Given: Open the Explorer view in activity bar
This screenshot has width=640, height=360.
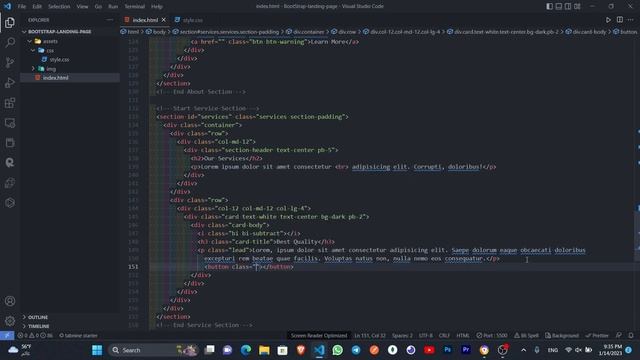Looking at the screenshot, I should tap(10, 22).
